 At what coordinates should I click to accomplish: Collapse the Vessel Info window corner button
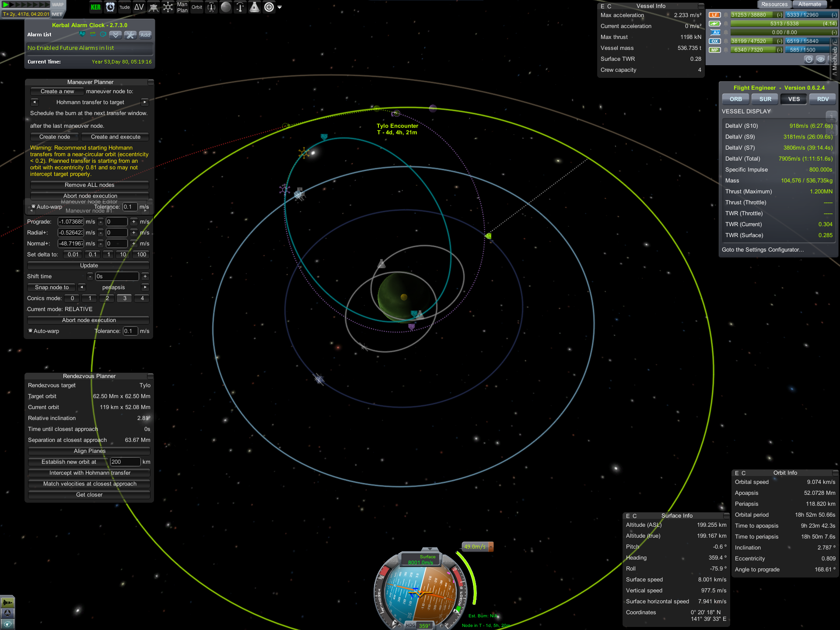coord(701,6)
